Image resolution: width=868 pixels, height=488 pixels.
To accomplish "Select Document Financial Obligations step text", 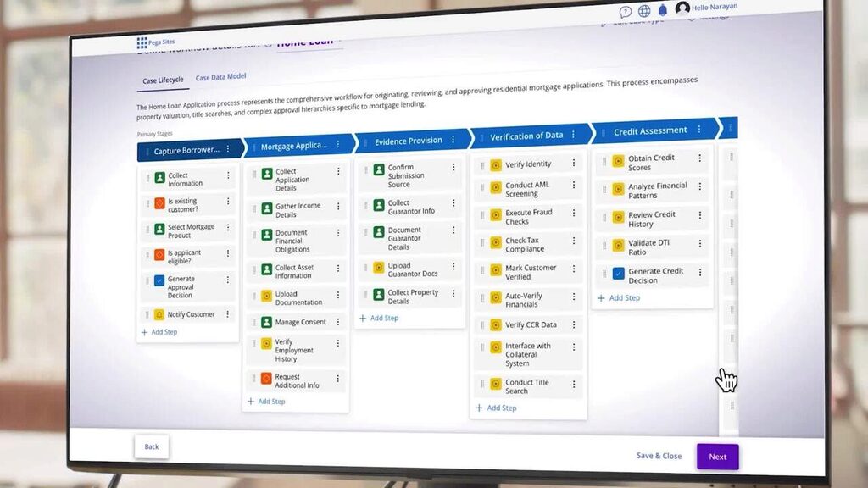I will coord(292,241).
